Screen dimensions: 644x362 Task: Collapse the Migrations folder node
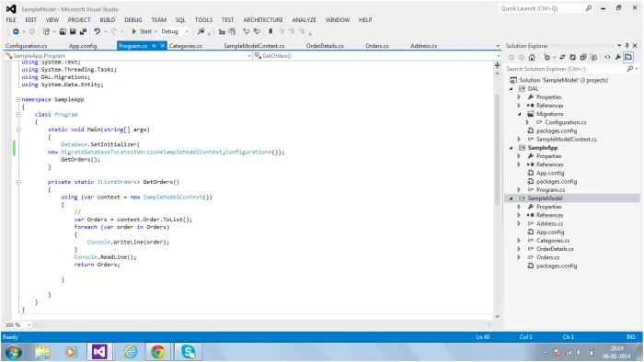click(x=520, y=114)
